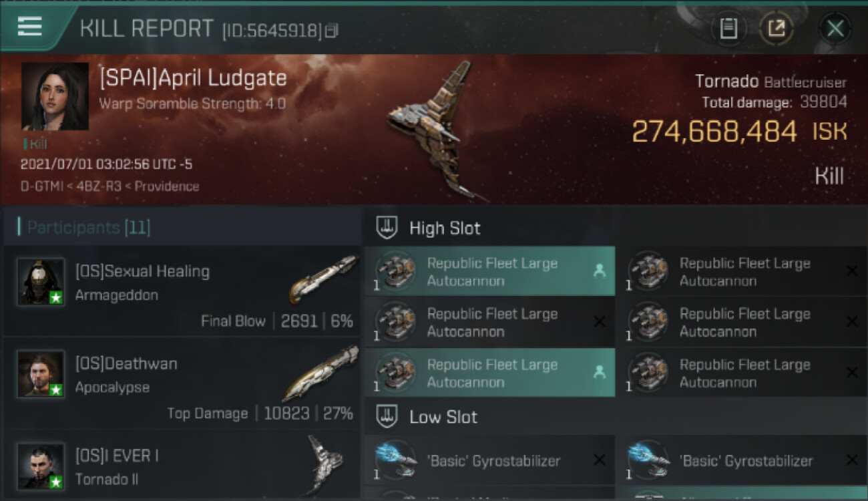Click first left-column 'Basic' Gyrostabilizer module

click(490, 460)
